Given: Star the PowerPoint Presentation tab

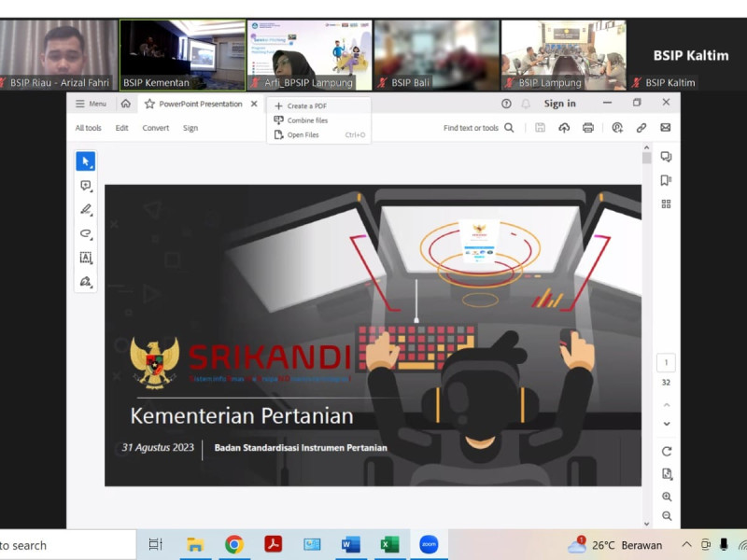Looking at the screenshot, I should 149,104.
